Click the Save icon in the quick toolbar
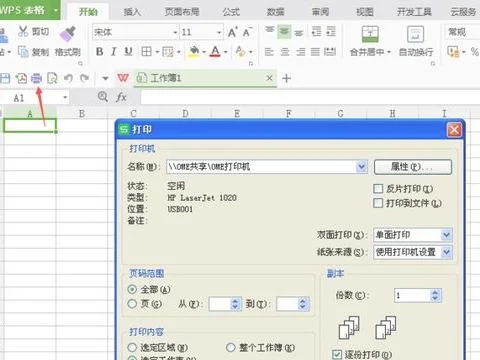Viewport: 480px width, 360px height. pos(5,78)
